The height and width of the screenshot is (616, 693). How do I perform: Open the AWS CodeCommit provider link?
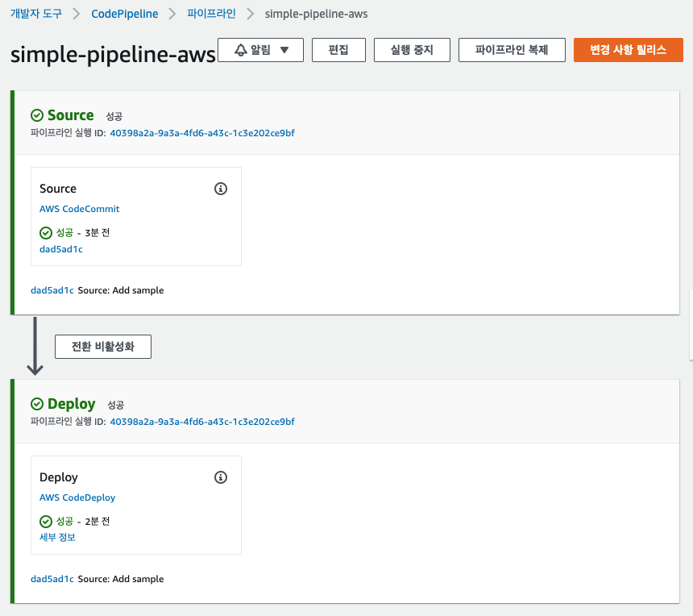point(80,209)
